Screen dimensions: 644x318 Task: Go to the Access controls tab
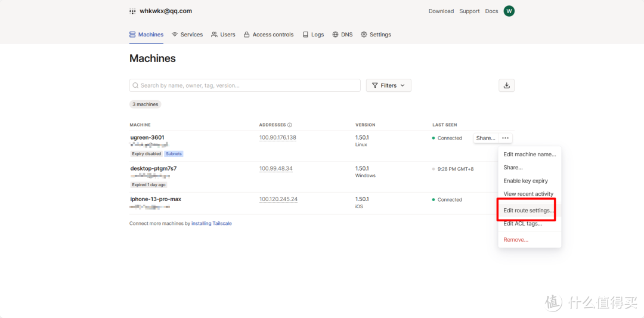(268, 35)
